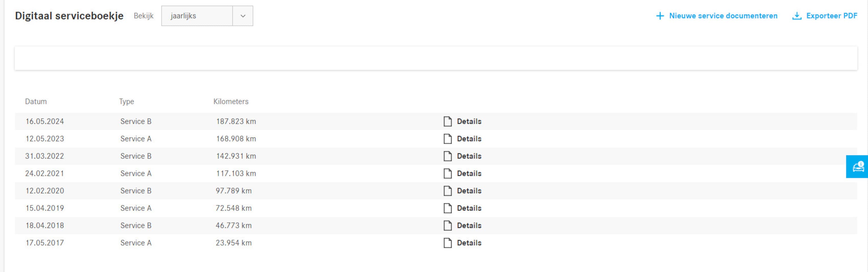
Task: Select the 187.823 km service row
Action: (236, 121)
